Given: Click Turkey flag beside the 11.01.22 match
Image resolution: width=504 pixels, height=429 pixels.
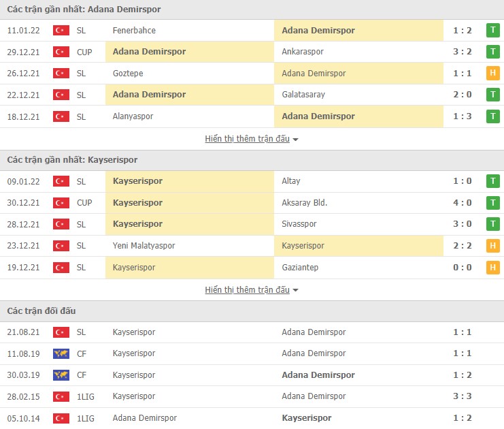Looking at the screenshot, I should click(x=61, y=30).
